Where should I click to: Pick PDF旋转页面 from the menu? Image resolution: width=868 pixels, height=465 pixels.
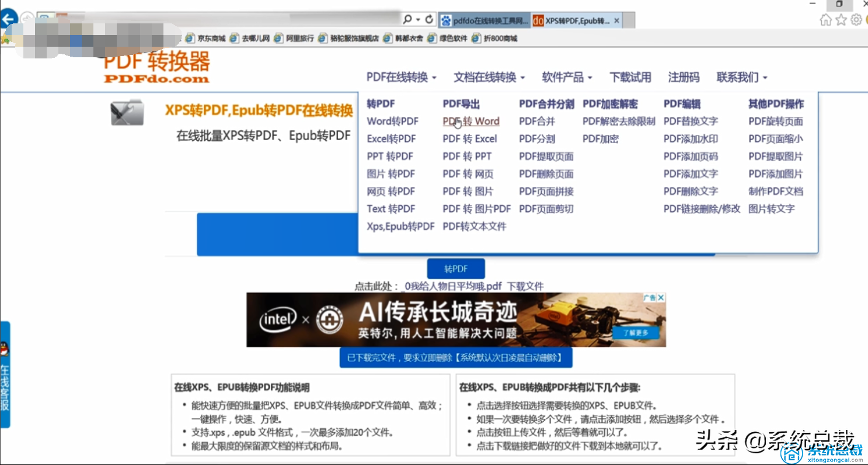pyautogui.click(x=776, y=122)
